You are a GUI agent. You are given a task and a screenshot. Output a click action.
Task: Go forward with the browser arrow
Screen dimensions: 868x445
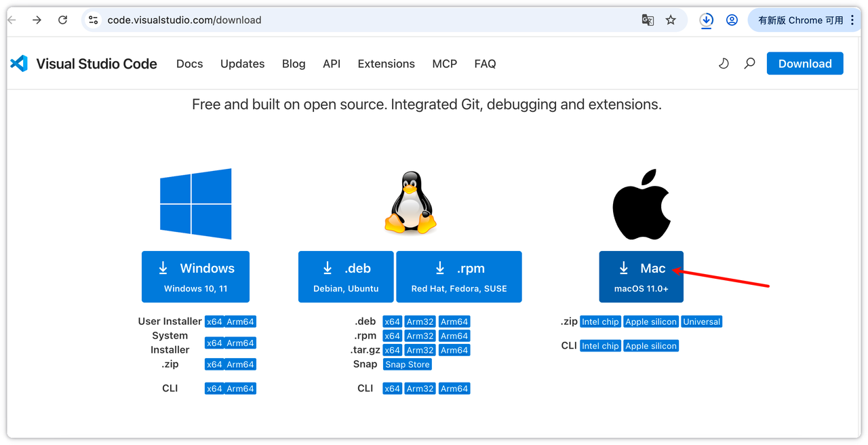pos(37,20)
